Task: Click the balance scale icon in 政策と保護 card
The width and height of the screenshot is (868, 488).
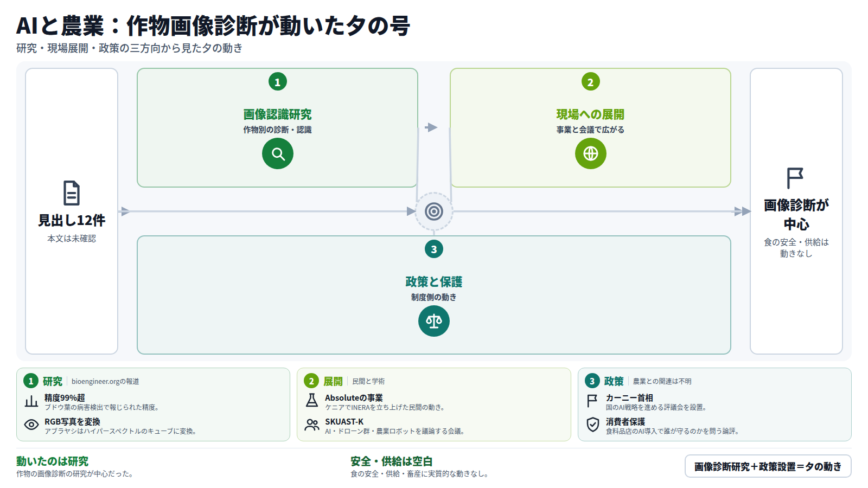Action: pos(434,321)
